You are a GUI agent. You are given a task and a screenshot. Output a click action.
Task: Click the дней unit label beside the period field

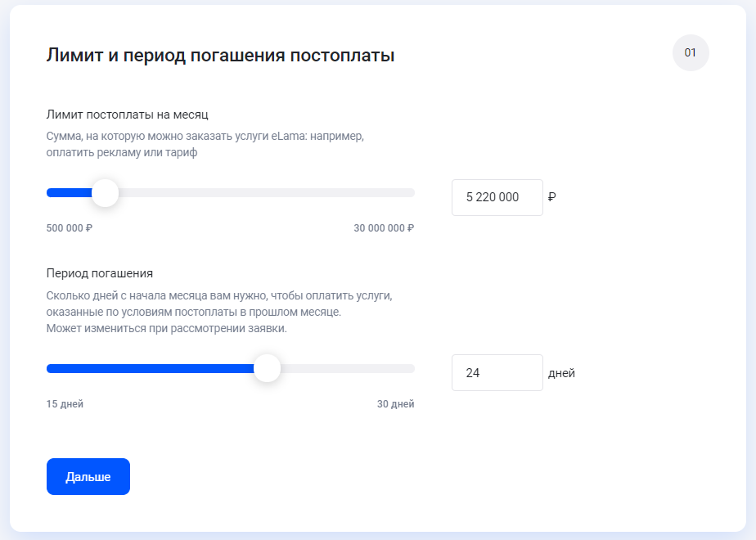click(562, 373)
